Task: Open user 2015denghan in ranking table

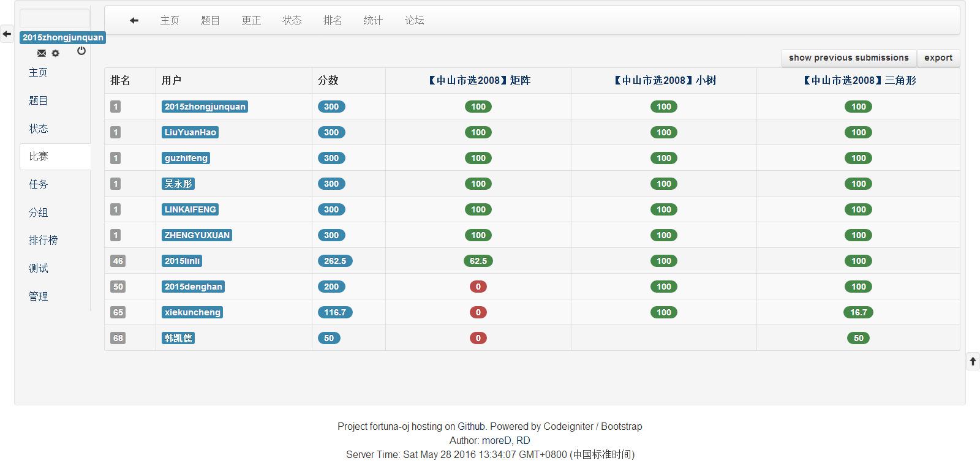Action: tap(193, 287)
